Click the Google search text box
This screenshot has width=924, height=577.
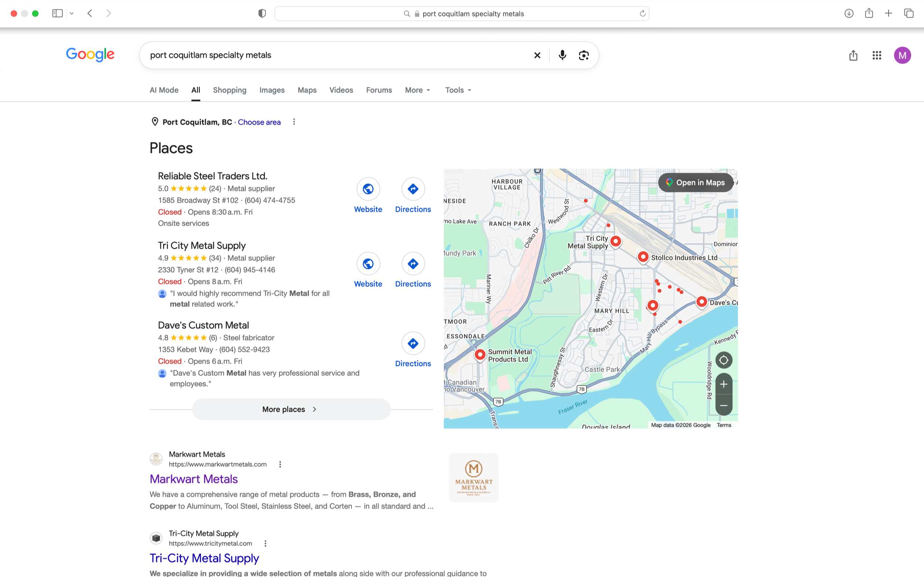coord(336,55)
